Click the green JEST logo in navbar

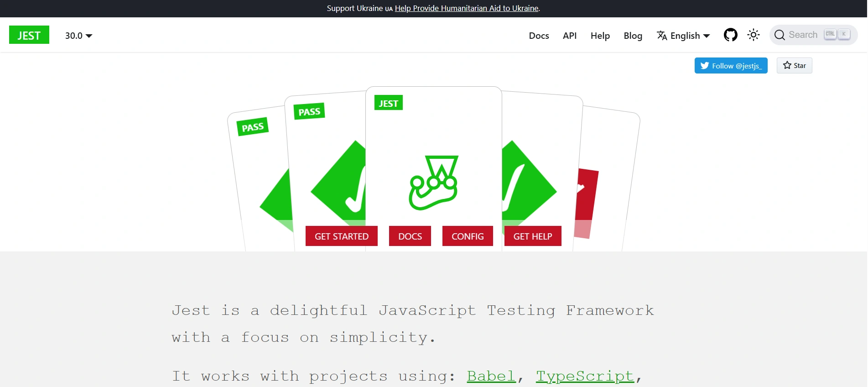pyautogui.click(x=29, y=35)
